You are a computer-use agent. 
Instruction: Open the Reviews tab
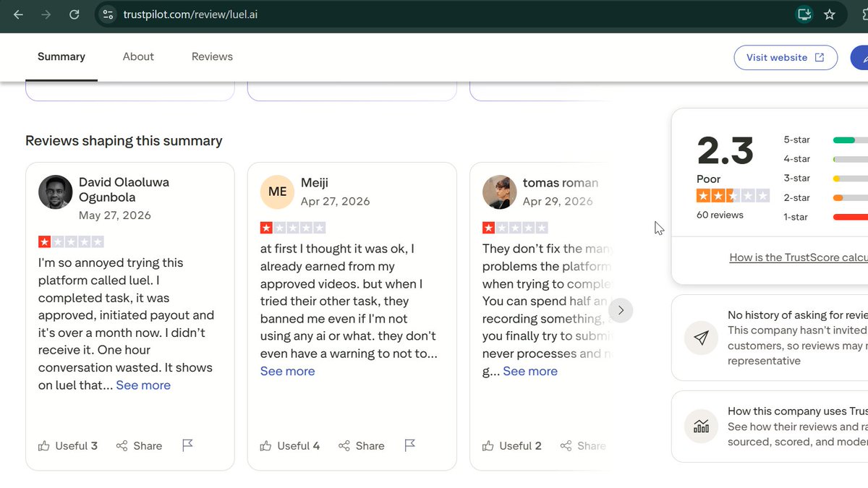[212, 56]
